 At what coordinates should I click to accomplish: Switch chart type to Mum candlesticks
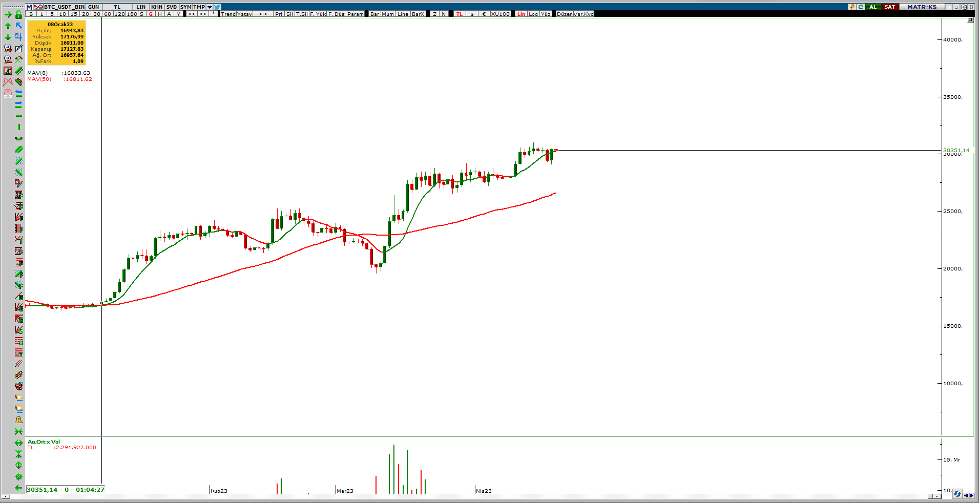(388, 14)
